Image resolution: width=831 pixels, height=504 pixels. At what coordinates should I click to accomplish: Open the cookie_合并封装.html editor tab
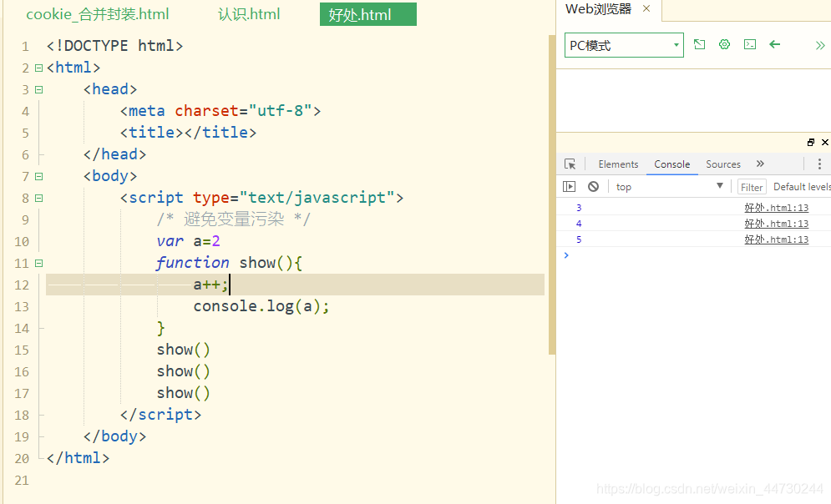pos(98,14)
